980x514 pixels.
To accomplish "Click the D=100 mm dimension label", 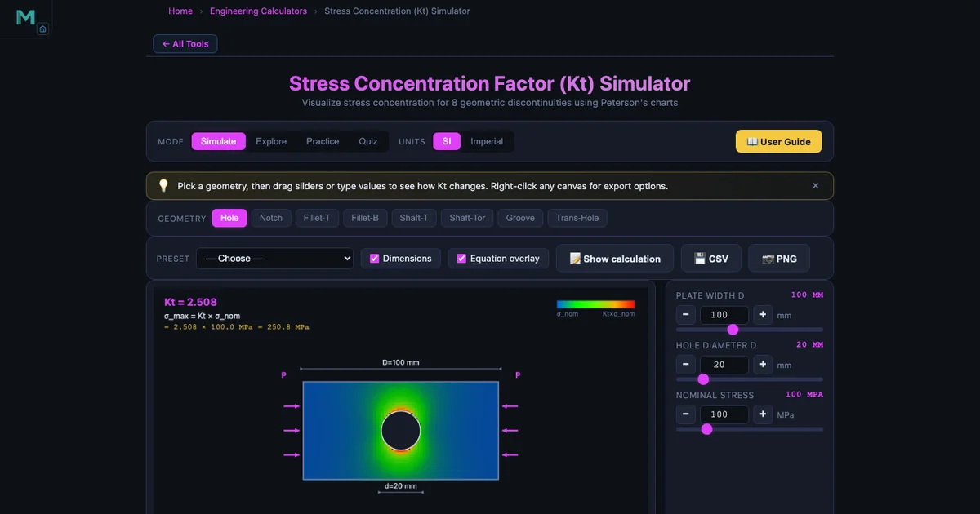I will [401, 362].
